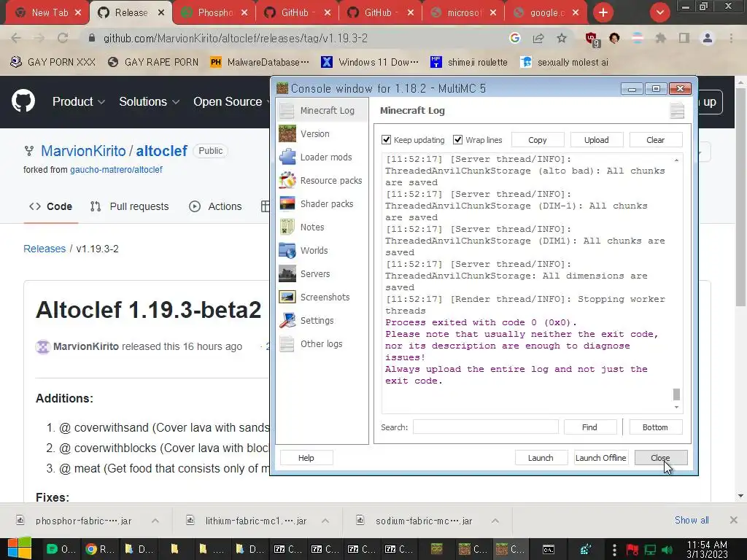Click Chrome taskbar icon
The height and width of the screenshot is (560, 747).
(98, 549)
